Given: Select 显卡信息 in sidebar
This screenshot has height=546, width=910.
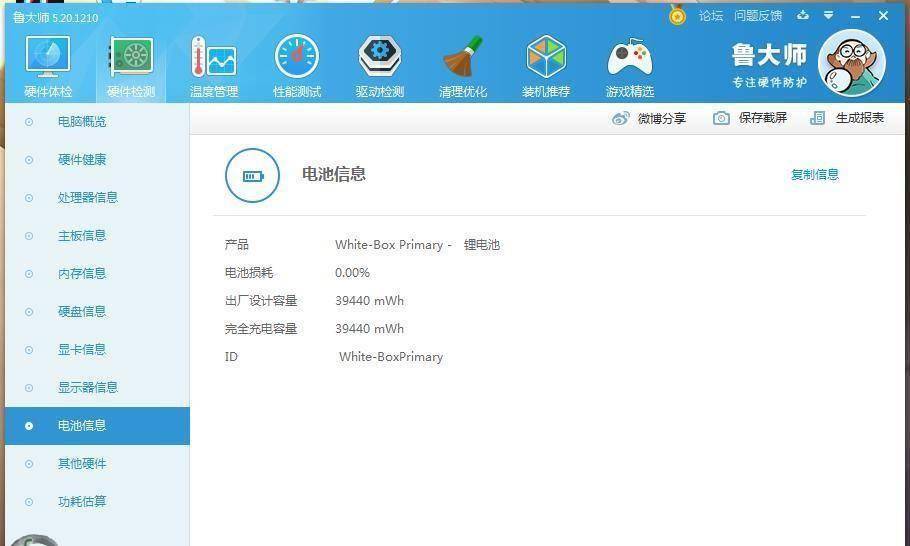Looking at the screenshot, I should coord(97,350).
